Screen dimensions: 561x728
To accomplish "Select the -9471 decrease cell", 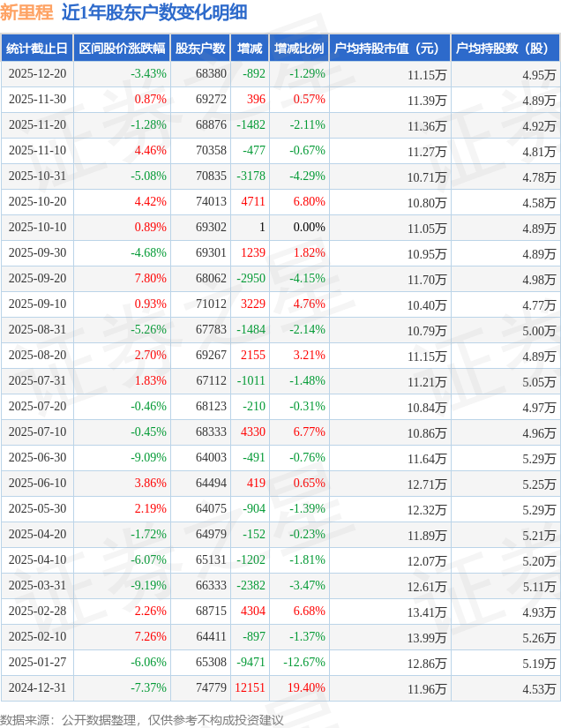I will pyautogui.click(x=251, y=663).
